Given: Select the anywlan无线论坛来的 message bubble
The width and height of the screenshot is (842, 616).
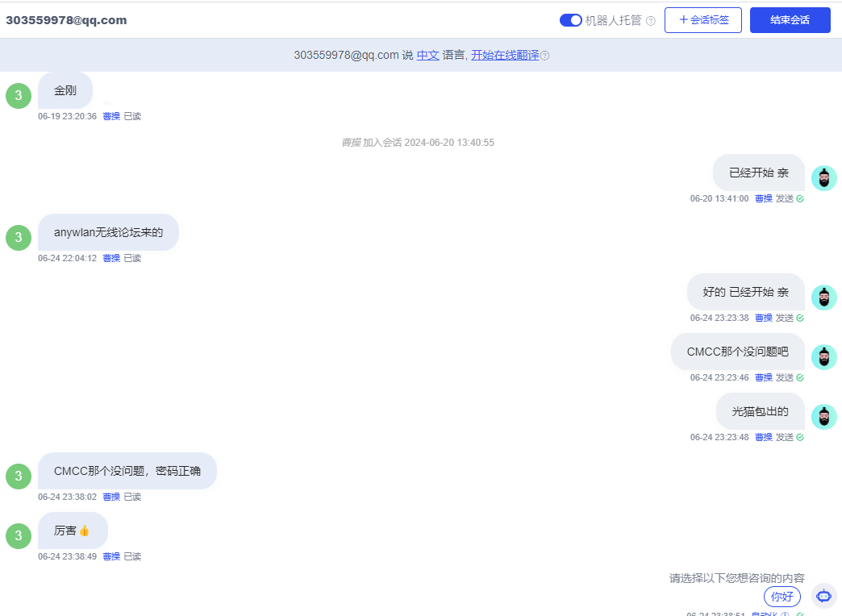Looking at the screenshot, I should point(108,232).
